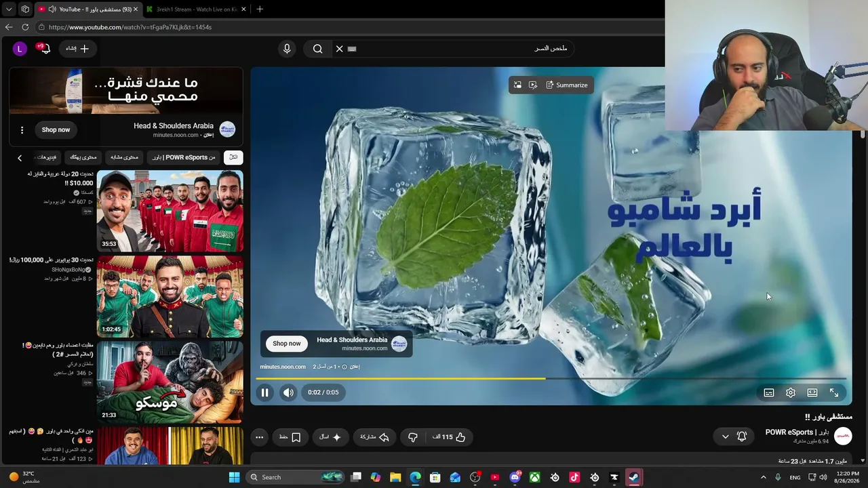Share the video via the share button
The image size is (868, 488).
374,437
